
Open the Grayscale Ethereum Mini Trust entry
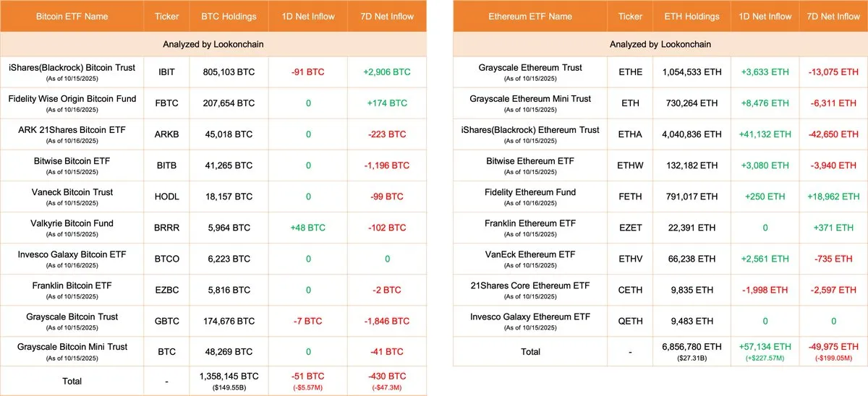pyautogui.click(x=530, y=99)
